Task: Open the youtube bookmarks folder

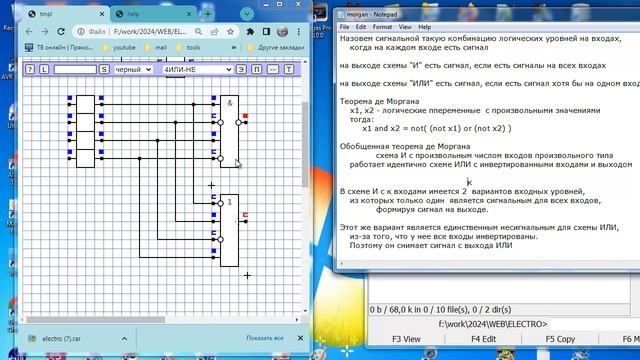Action: coord(119,47)
